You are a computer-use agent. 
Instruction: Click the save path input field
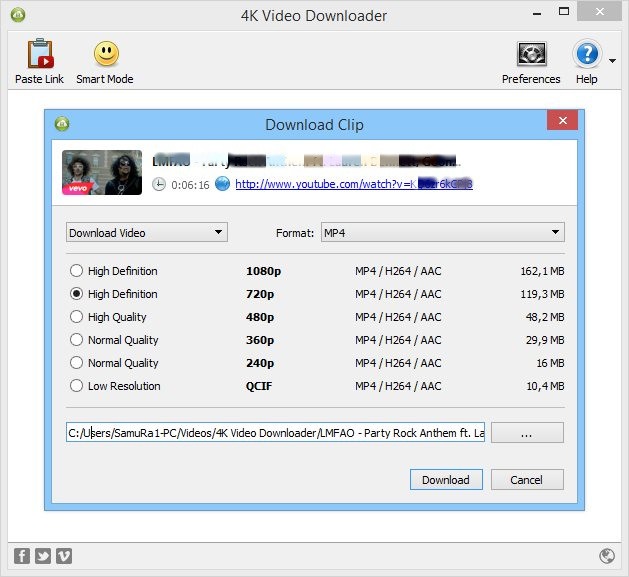tap(275, 433)
